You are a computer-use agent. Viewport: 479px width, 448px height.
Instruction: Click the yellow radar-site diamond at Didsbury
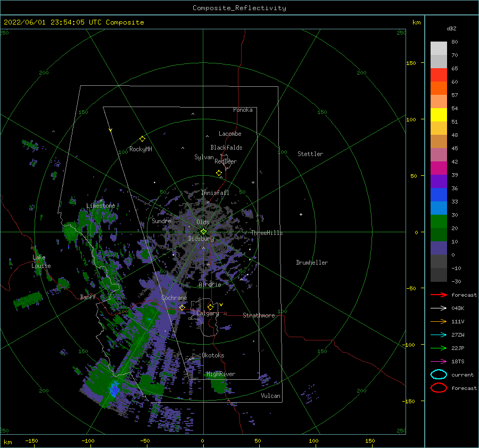(x=203, y=232)
